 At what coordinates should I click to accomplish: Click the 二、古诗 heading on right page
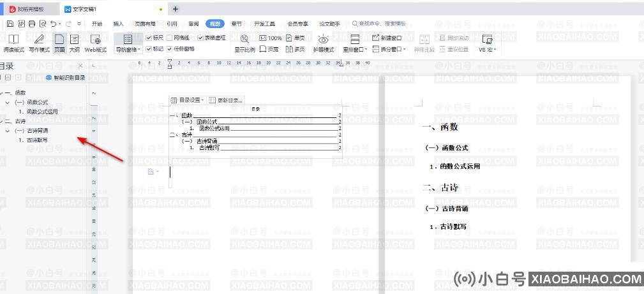tap(440, 188)
